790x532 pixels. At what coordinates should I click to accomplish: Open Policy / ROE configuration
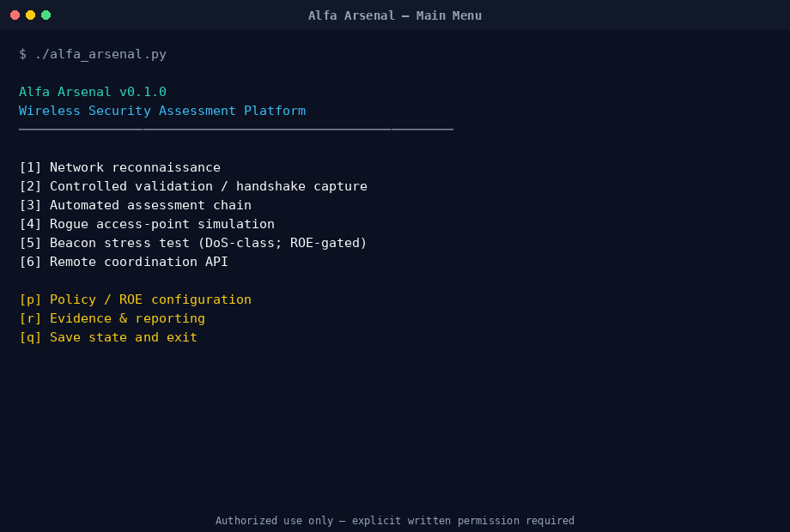tap(135, 299)
